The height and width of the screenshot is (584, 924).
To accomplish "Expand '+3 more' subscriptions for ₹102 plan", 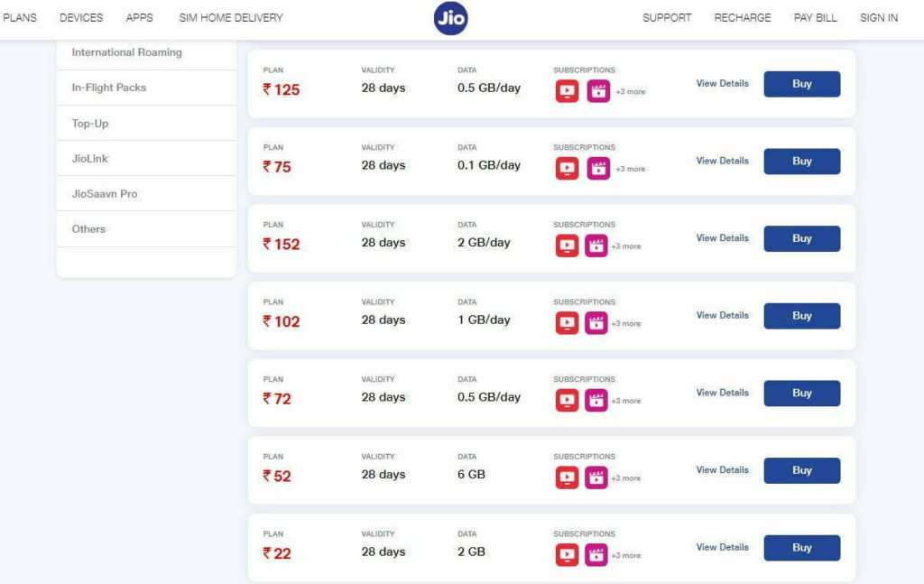I will pyautogui.click(x=626, y=323).
